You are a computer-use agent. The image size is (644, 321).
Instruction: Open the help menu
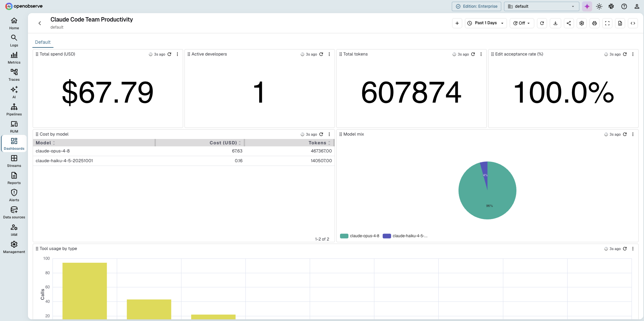[x=624, y=6]
